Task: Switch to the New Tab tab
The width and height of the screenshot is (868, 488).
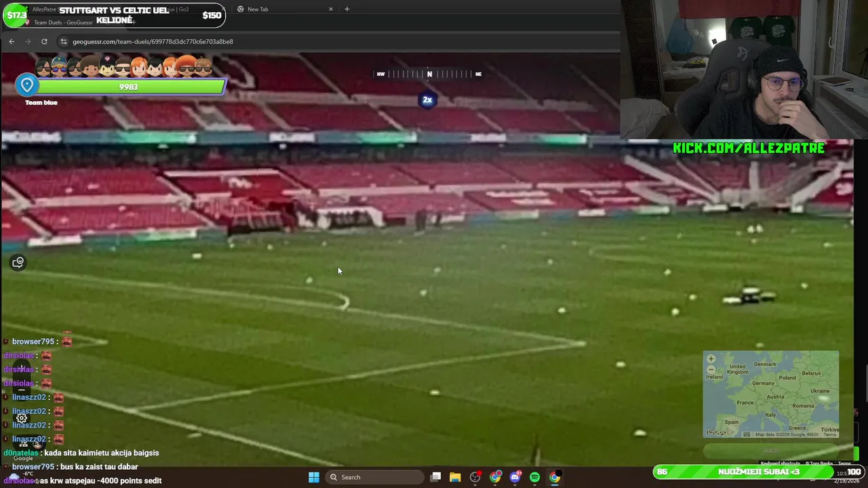Action: click(x=283, y=9)
